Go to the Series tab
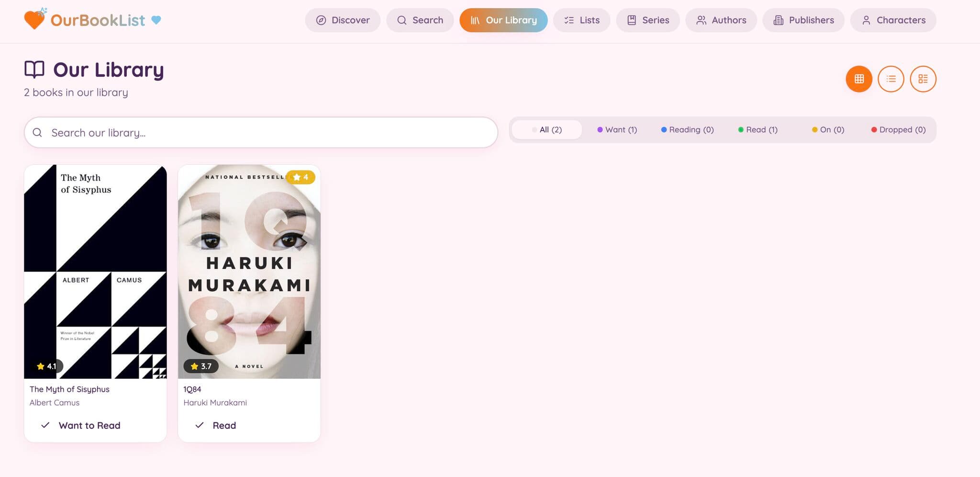980x477 pixels. 647,20
